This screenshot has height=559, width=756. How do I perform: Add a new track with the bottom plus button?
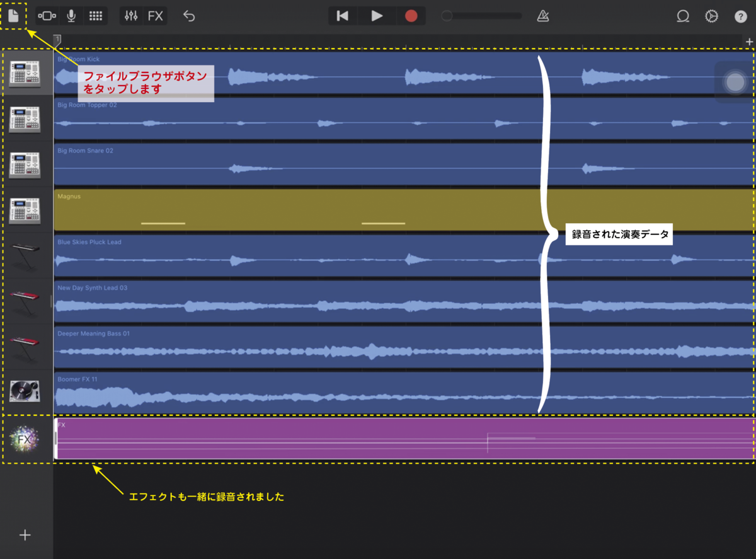[25, 535]
